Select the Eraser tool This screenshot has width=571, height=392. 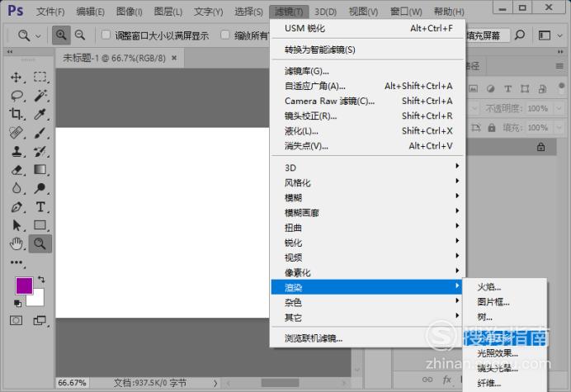[x=17, y=170]
